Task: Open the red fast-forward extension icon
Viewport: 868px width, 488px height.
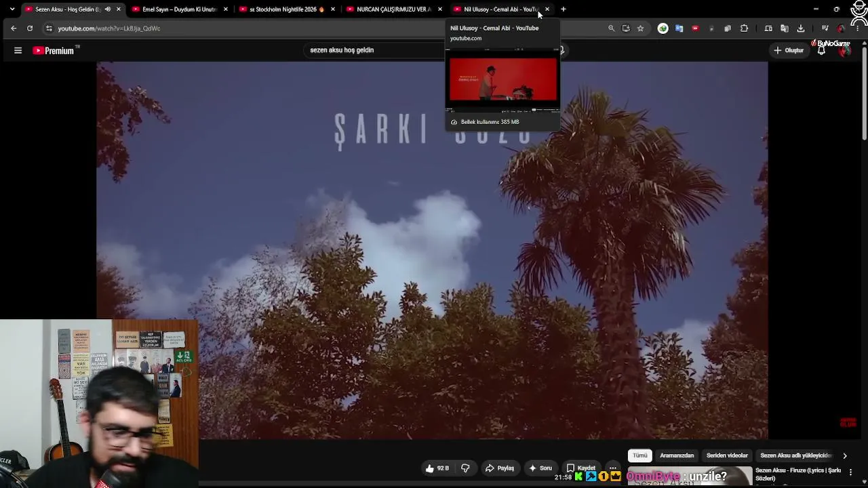Action: (695, 28)
